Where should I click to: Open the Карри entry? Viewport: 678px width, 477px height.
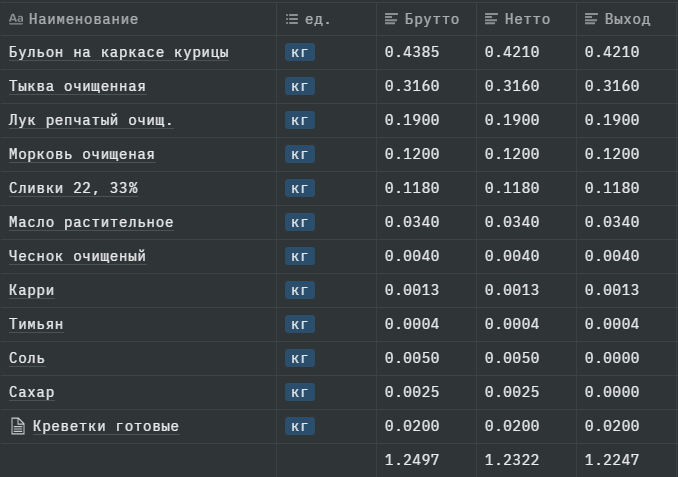tap(32, 290)
